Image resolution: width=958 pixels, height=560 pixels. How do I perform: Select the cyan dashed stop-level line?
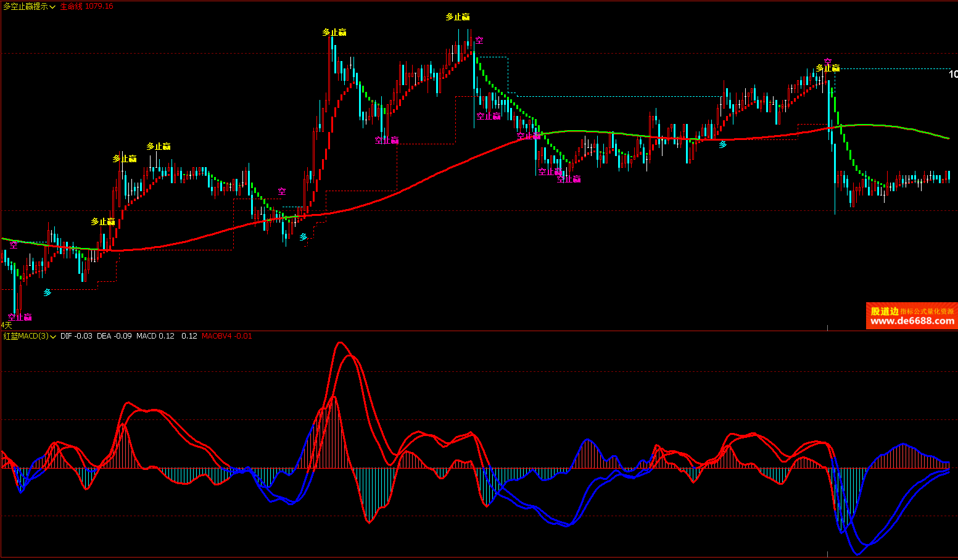[617, 96]
